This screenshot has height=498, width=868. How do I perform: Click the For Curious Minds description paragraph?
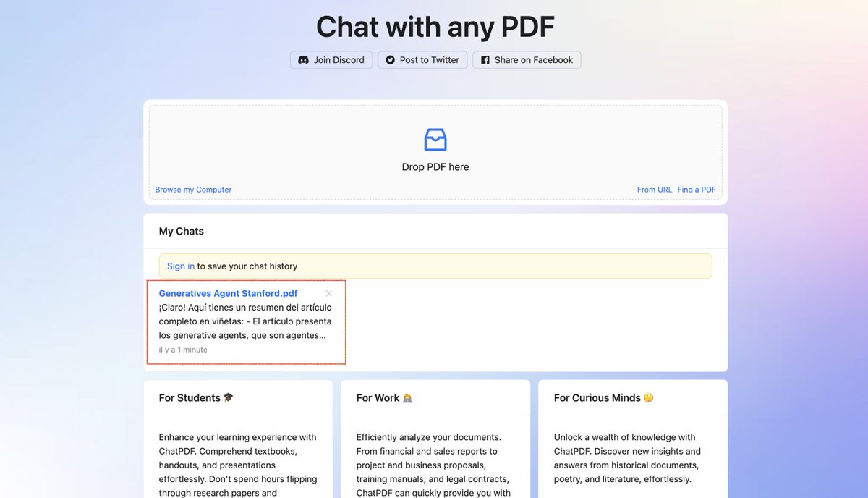tap(628, 458)
